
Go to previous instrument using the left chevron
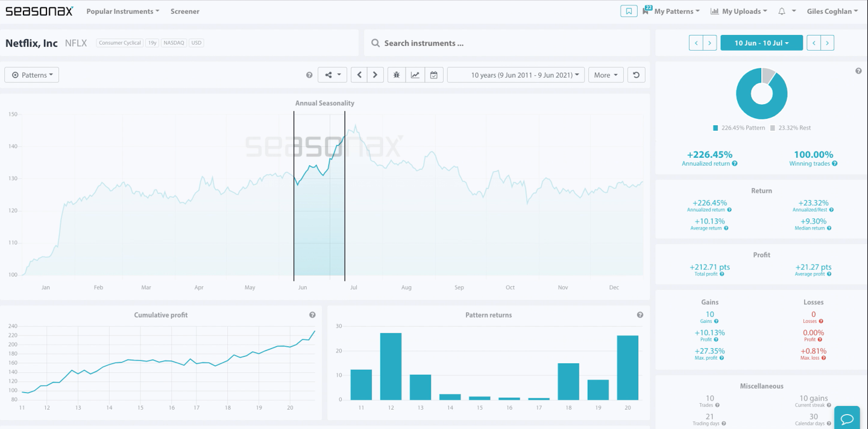[x=359, y=75]
